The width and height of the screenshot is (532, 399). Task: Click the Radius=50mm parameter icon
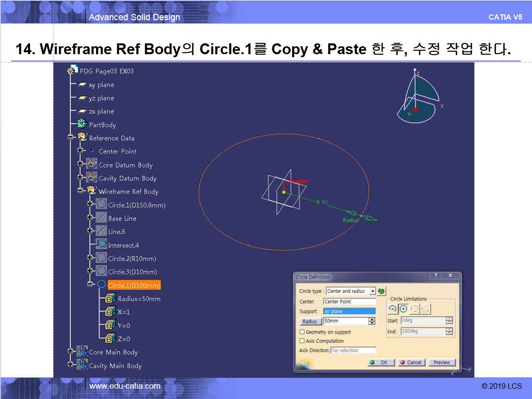110,299
